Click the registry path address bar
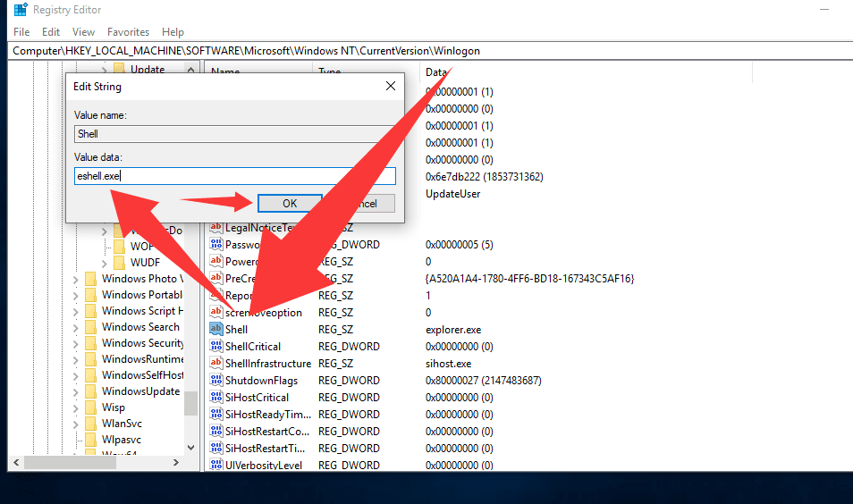 click(430, 51)
